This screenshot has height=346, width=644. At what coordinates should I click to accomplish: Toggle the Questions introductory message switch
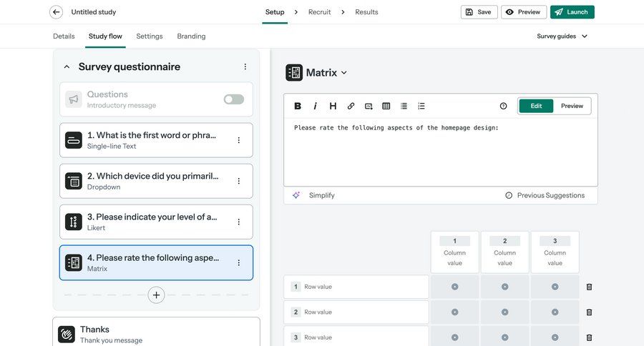233,99
